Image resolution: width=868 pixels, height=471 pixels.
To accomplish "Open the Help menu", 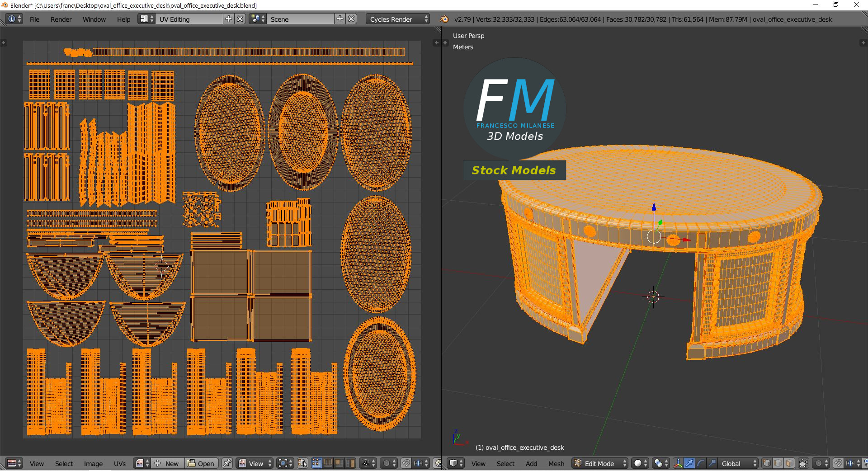I will pyautogui.click(x=123, y=19).
